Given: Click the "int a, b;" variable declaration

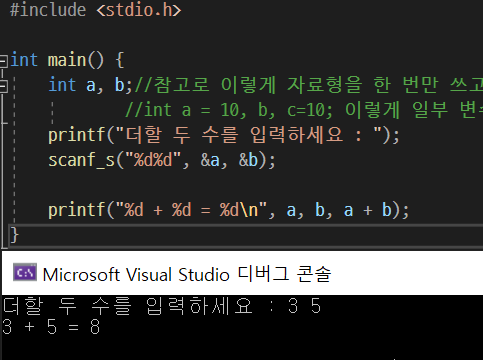Looking at the screenshot, I should click(x=91, y=85).
